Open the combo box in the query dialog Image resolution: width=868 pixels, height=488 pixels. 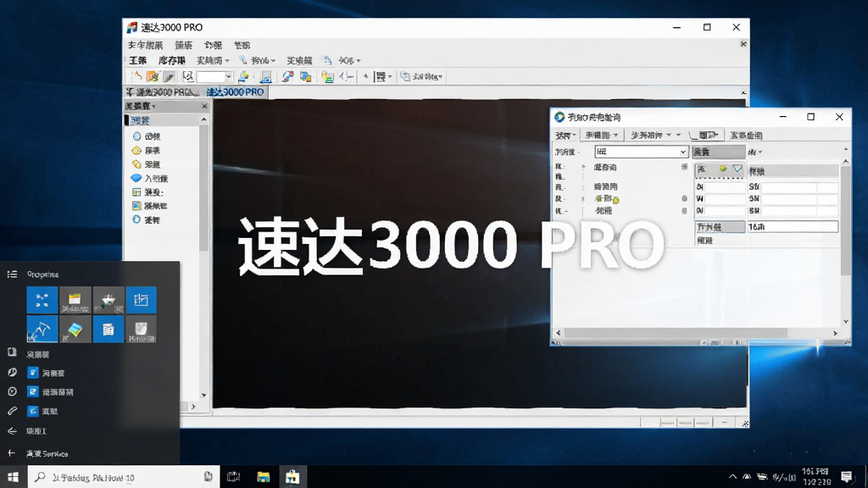(641, 152)
